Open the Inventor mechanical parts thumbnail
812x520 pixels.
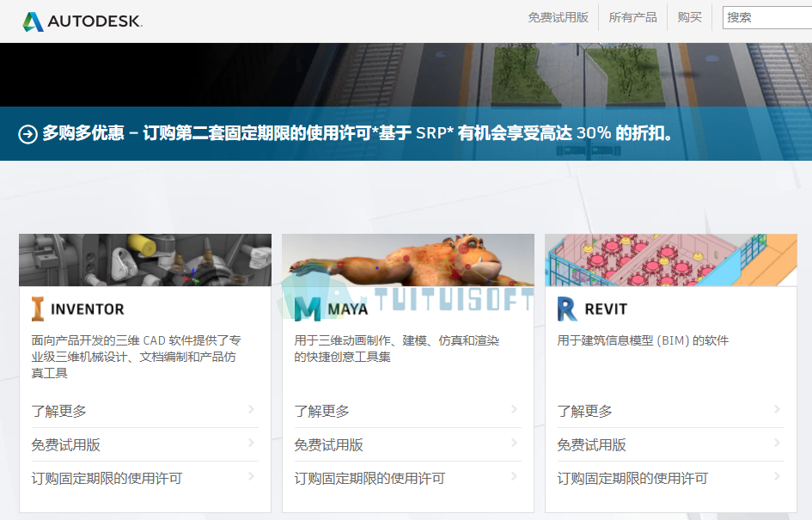pyautogui.click(x=145, y=260)
